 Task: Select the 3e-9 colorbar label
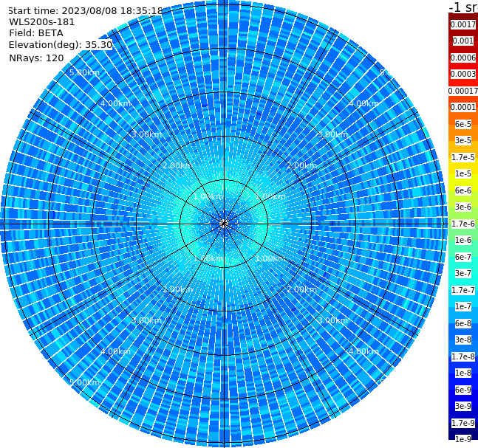click(x=463, y=406)
